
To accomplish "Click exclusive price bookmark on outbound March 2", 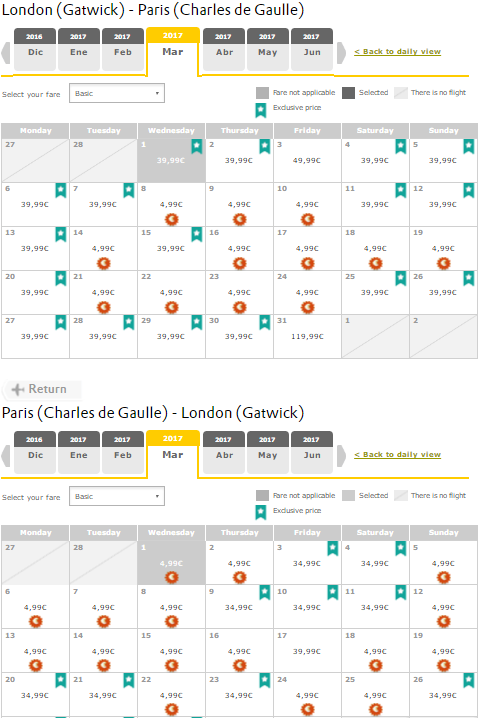I will coord(265,146).
